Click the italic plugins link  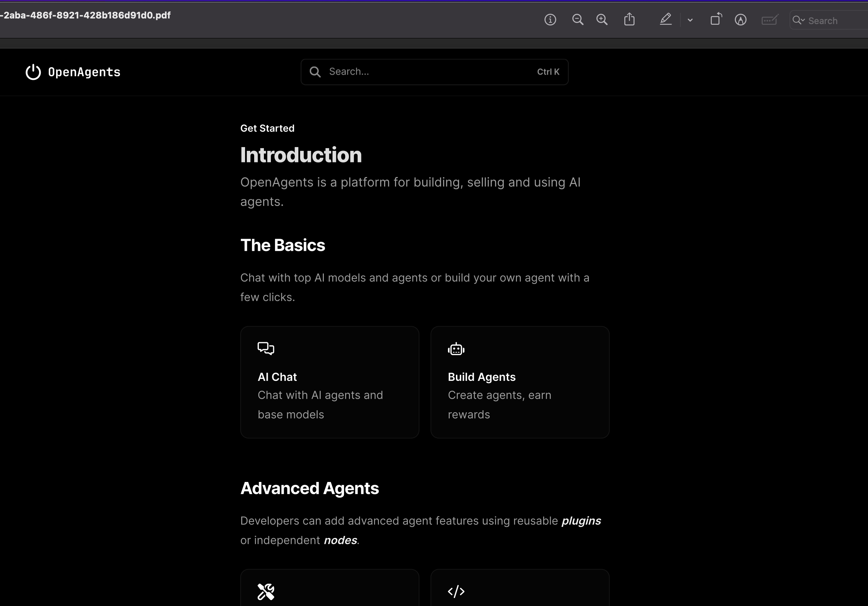tap(581, 521)
